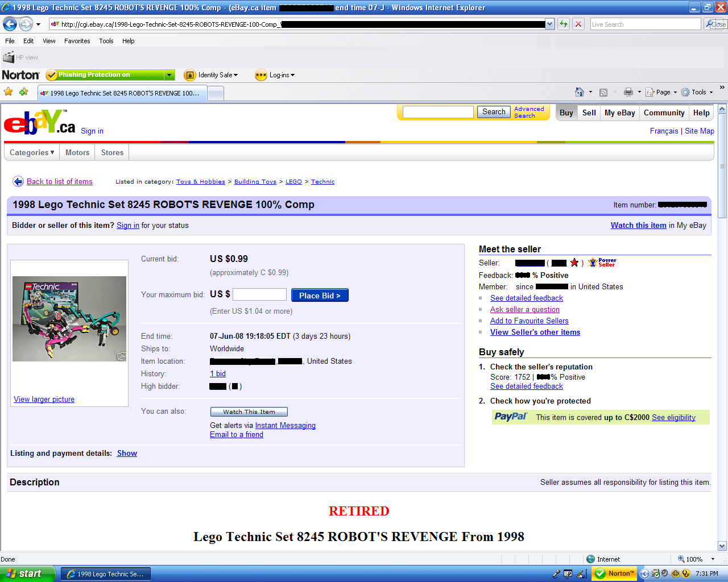Click the Place Bid button
Screen dimensions: 728x582
tap(320, 296)
